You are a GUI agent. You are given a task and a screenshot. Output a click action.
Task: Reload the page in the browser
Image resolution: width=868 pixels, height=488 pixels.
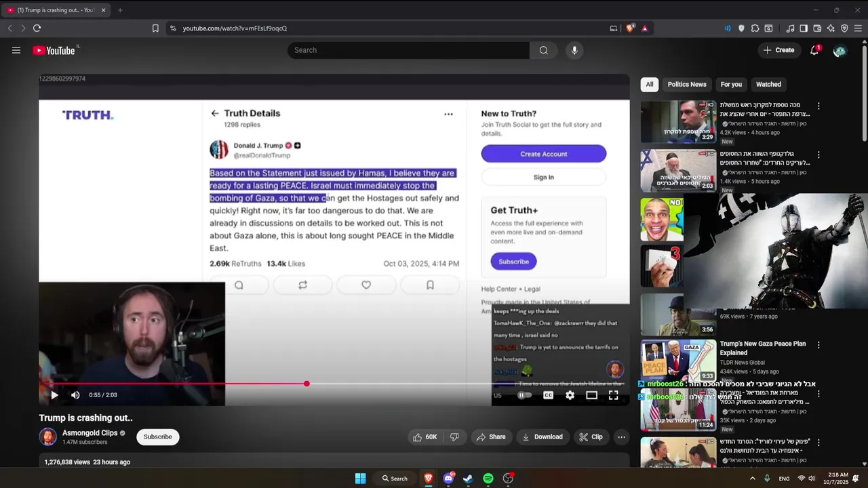(x=37, y=28)
